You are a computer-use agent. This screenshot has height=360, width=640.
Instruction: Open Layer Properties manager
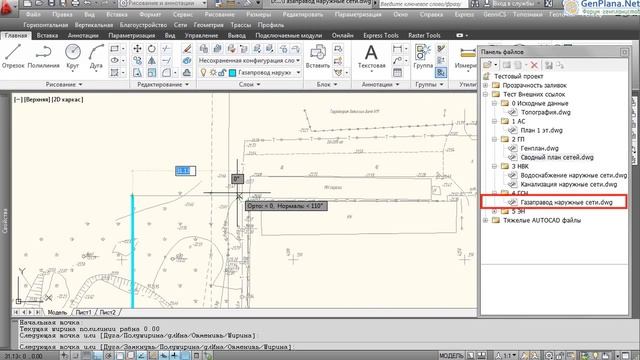click(204, 49)
